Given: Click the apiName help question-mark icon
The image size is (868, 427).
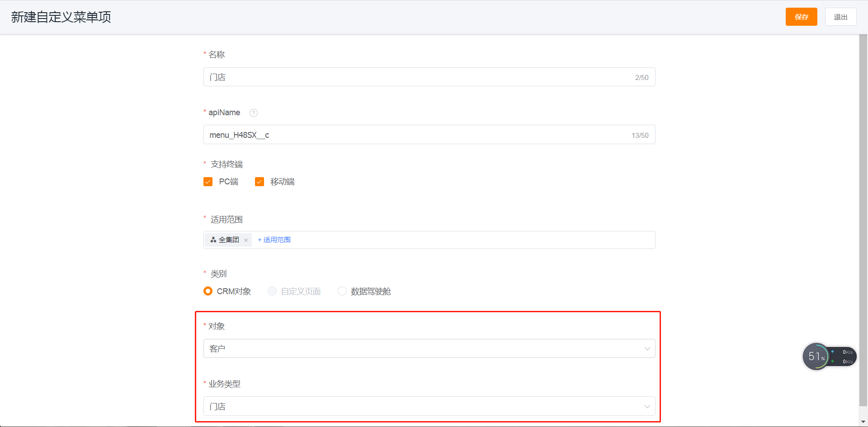Looking at the screenshot, I should pyautogui.click(x=254, y=113).
